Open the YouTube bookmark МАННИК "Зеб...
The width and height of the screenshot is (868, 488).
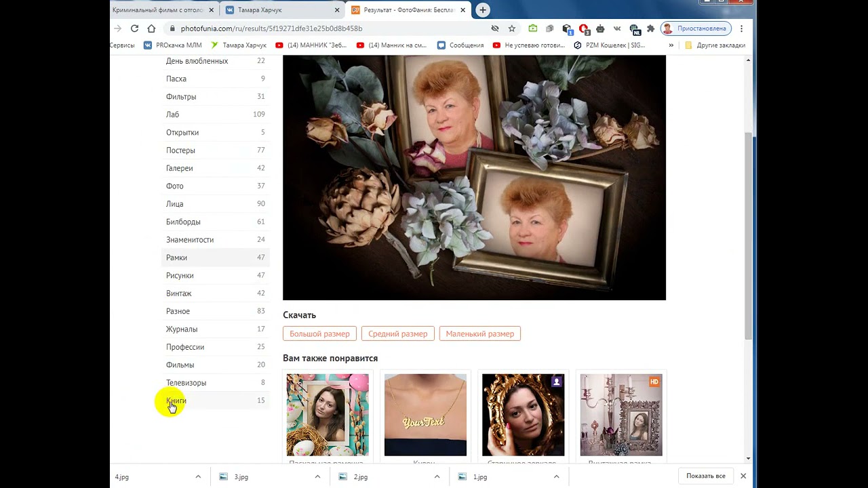[311, 45]
